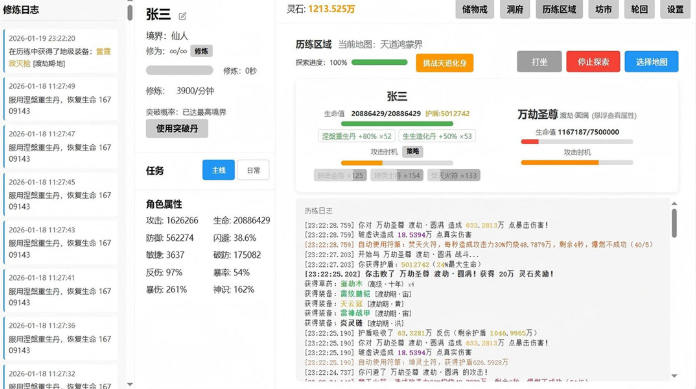696x389 pixels.
Task: Click the 敏捷: 3637 attribute
Action: click(x=165, y=255)
